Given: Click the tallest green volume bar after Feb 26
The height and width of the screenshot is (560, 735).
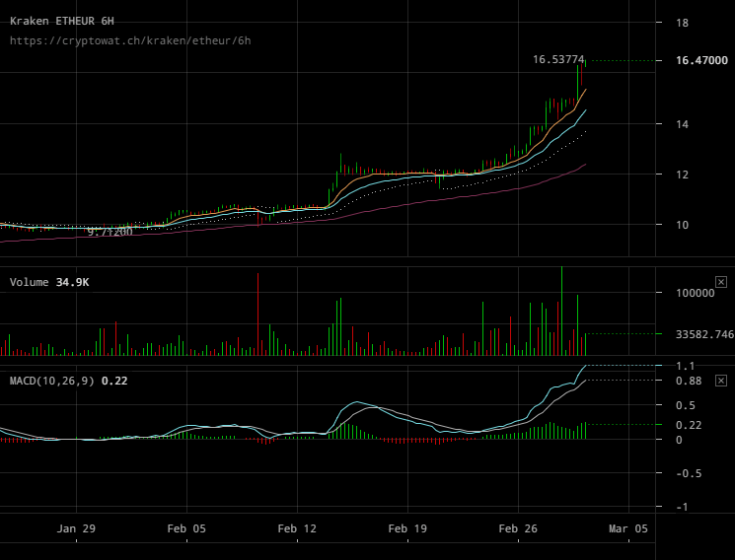Looking at the screenshot, I should 561,312.
